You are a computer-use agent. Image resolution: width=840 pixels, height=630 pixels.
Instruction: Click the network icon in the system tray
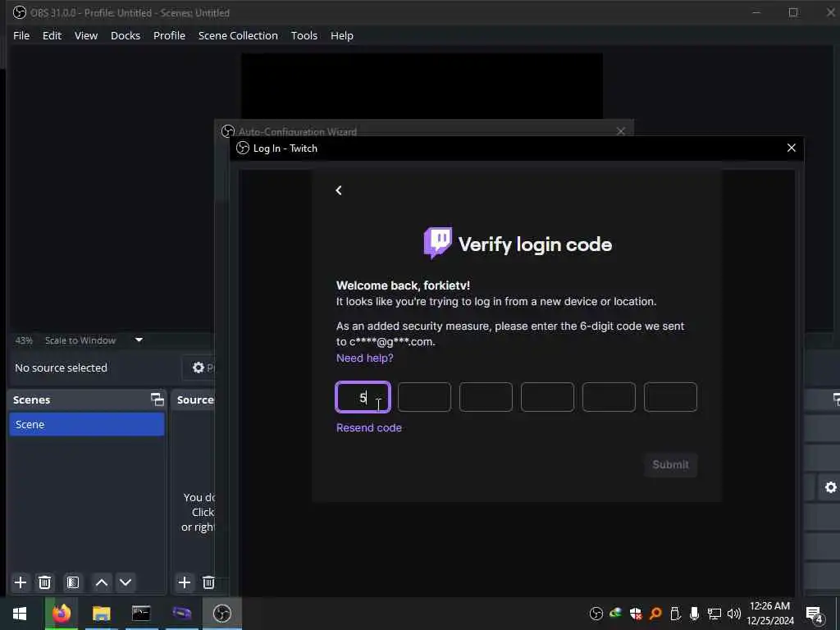click(714, 614)
